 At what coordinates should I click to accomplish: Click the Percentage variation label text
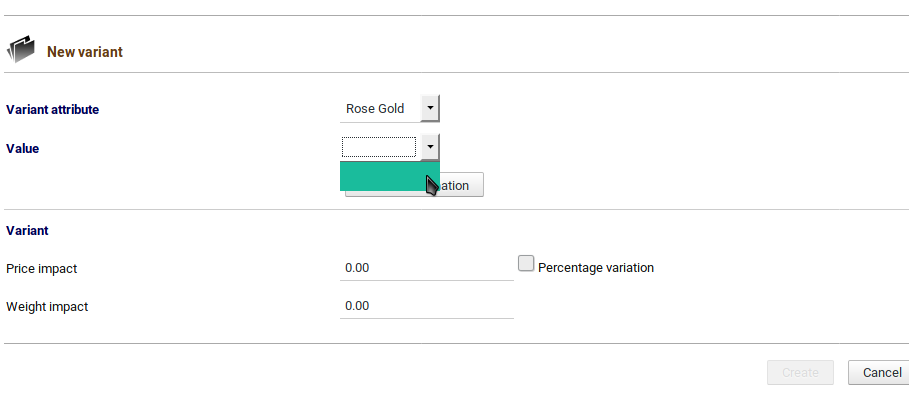(x=596, y=268)
